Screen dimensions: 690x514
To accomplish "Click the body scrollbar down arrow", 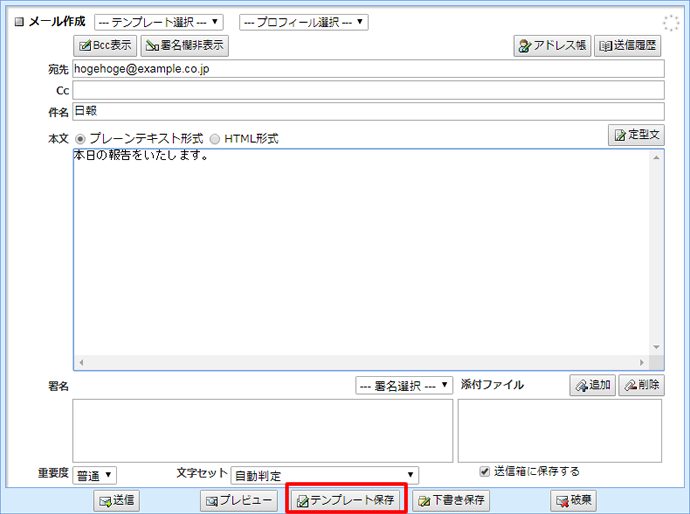I will point(657,347).
